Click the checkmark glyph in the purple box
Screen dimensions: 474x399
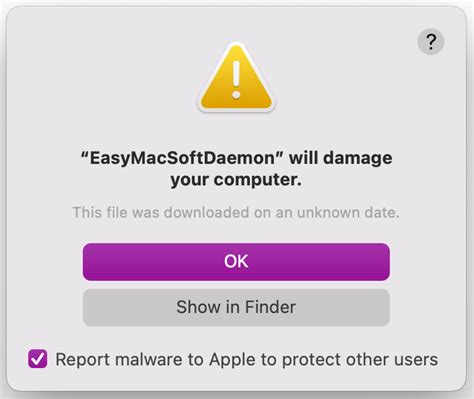37,359
